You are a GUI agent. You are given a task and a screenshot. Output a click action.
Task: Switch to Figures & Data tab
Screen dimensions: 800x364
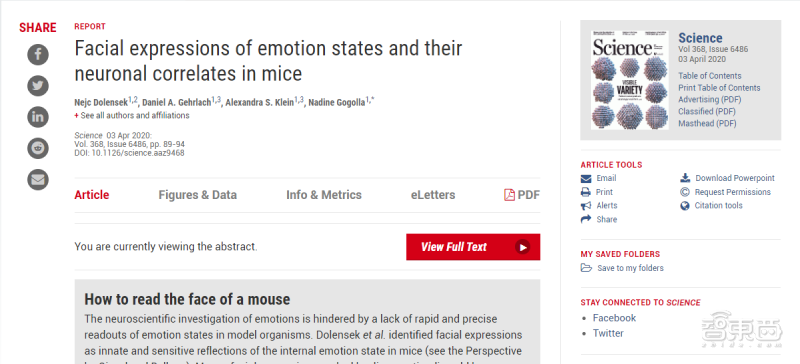pyautogui.click(x=197, y=195)
